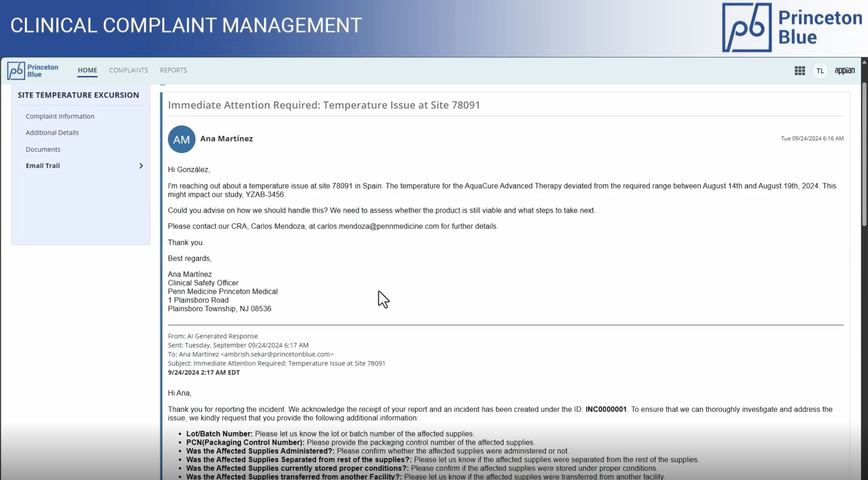Click ambrish.sekar@princetonblue.com recipient address
Screen dimensions: 868x480
[x=277, y=354]
